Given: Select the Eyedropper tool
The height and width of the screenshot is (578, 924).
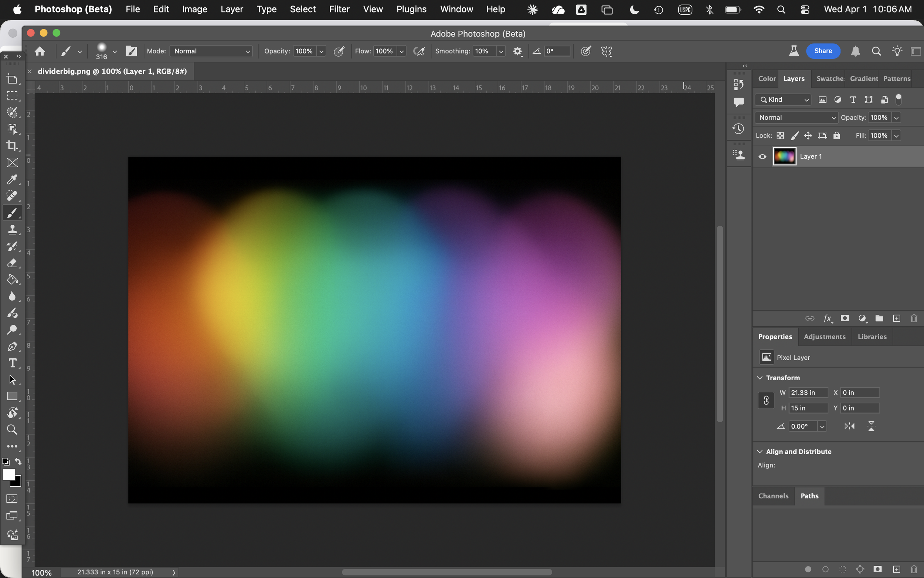Looking at the screenshot, I should [x=12, y=179].
